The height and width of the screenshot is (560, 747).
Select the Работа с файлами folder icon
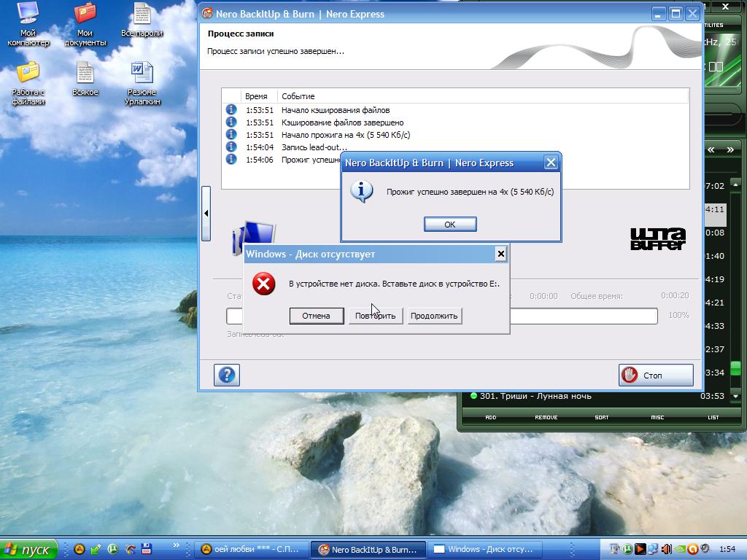tap(28, 83)
